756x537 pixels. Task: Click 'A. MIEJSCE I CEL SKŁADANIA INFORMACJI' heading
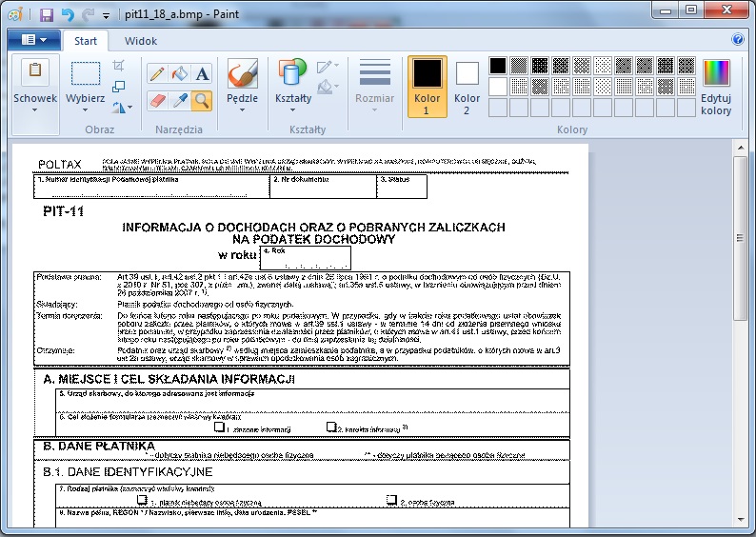(x=169, y=379)
